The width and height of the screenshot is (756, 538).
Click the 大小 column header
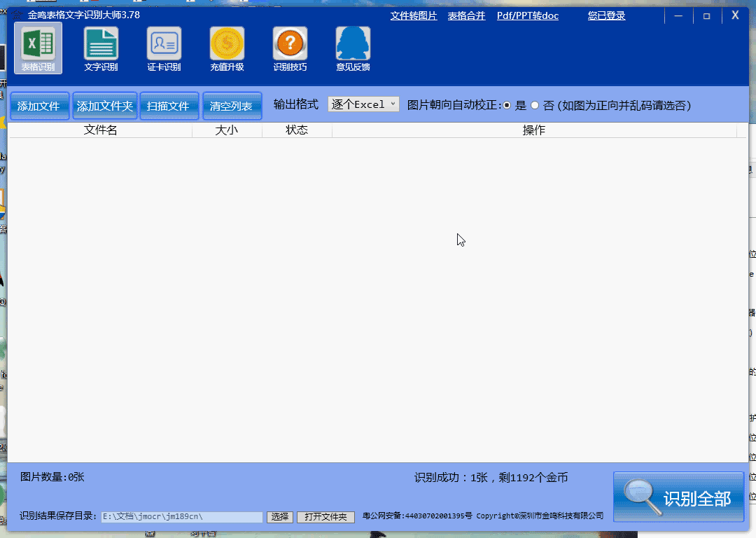click(227, 130)
